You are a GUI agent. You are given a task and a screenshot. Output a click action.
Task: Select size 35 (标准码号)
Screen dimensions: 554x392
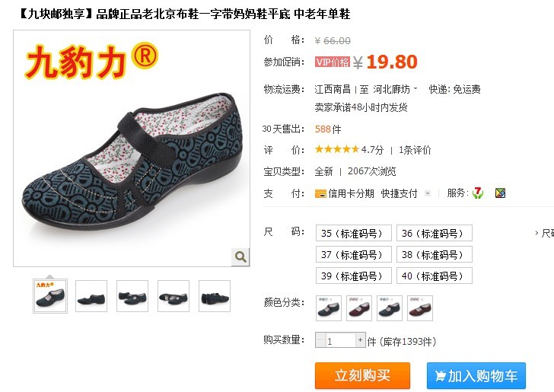coord(354,233)
